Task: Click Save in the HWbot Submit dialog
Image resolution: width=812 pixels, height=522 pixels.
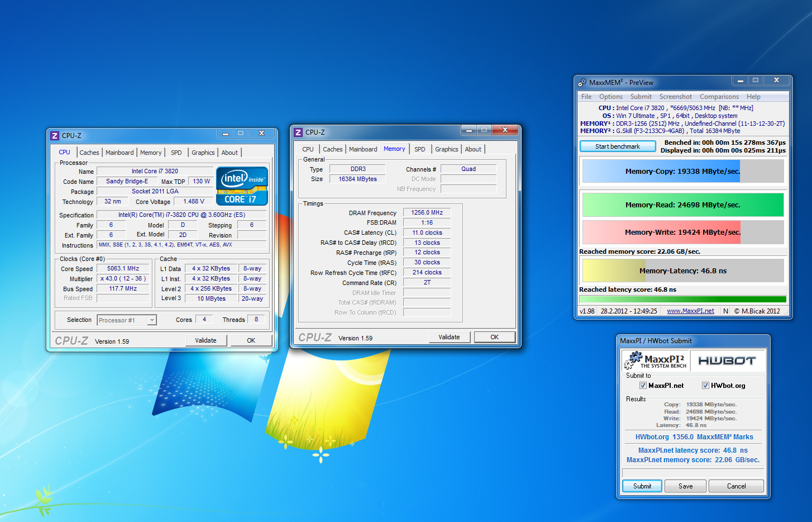Action: click(x=686, y=486)
